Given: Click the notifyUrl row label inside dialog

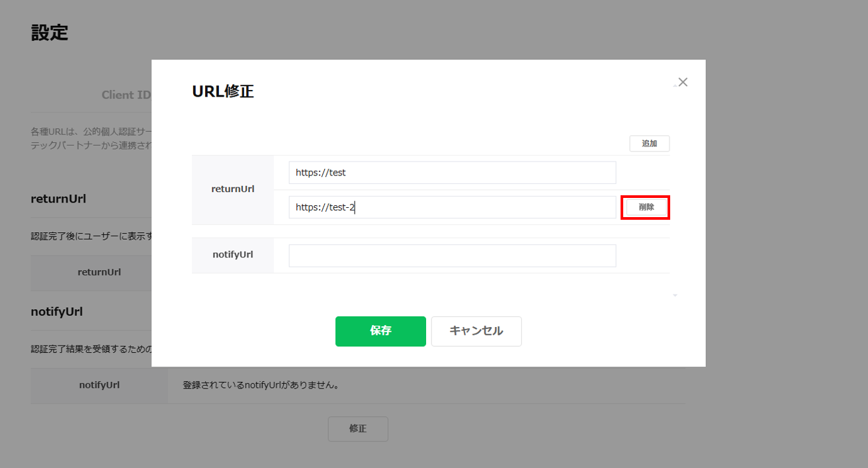Looking at the screenshot, I should click(x=233, y=255).
